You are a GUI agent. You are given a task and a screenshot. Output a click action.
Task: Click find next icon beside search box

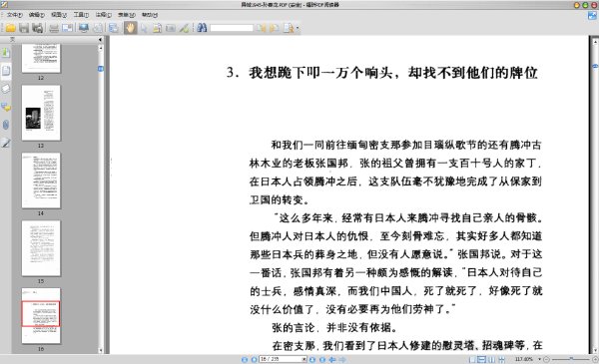[274, 28]
